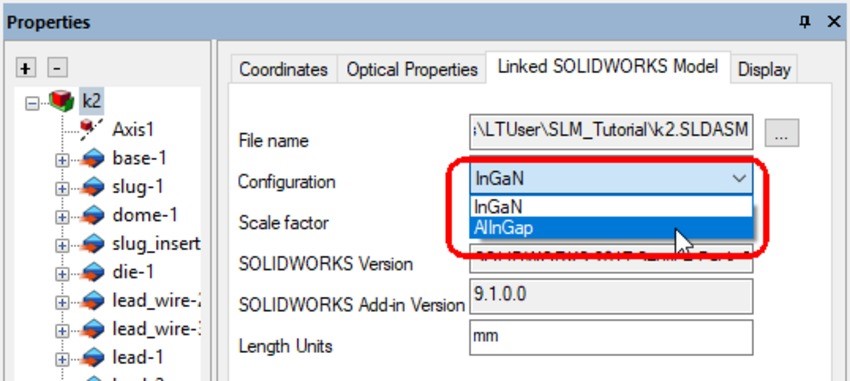Expand the base-1 tree node

tap(62, 160)
